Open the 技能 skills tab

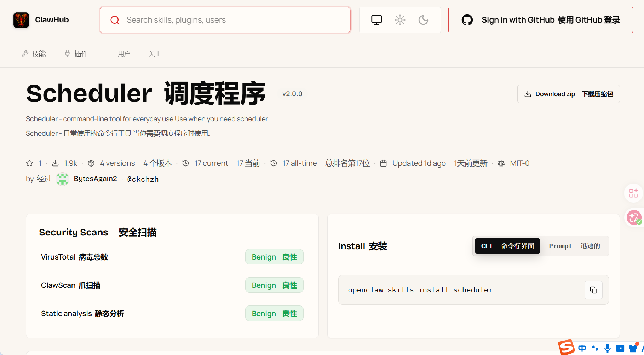(34, 54)
